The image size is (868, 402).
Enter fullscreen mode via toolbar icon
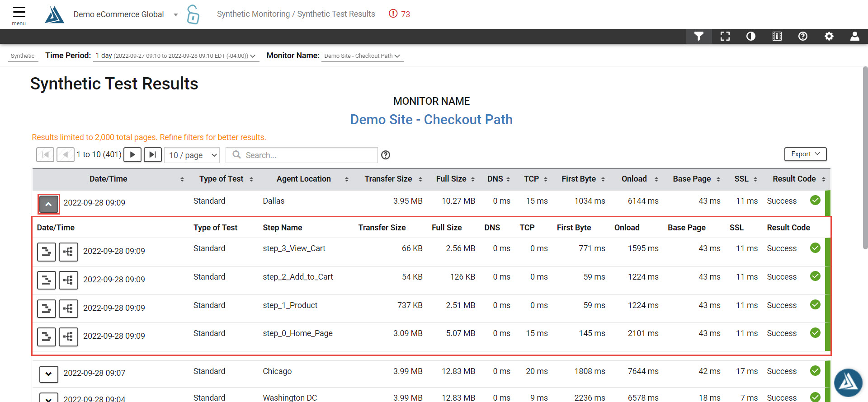tap(725, 36)
